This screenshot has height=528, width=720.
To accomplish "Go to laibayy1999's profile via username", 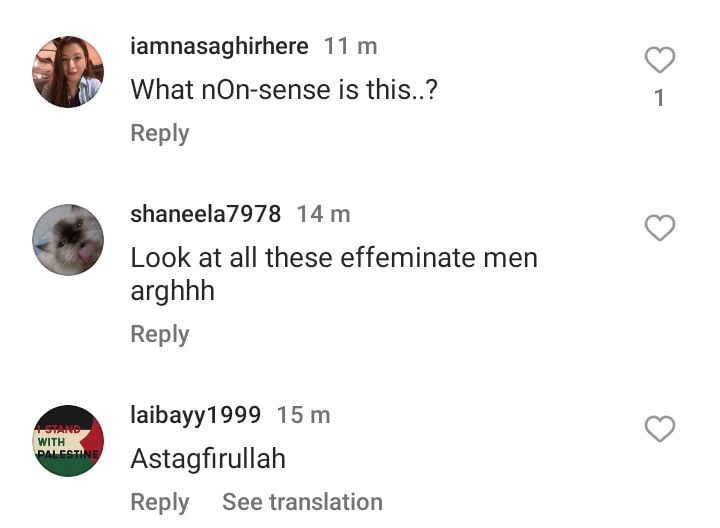I will click(196, 415).
